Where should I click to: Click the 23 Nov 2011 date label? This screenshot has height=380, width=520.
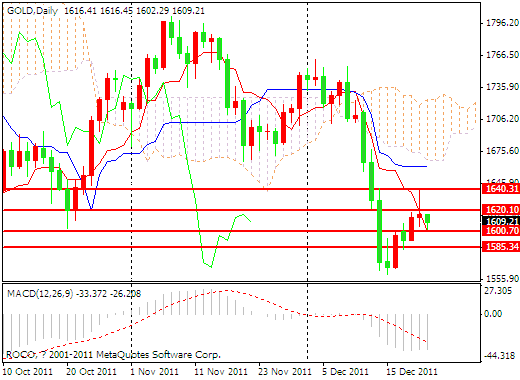(x=284, y=372)
